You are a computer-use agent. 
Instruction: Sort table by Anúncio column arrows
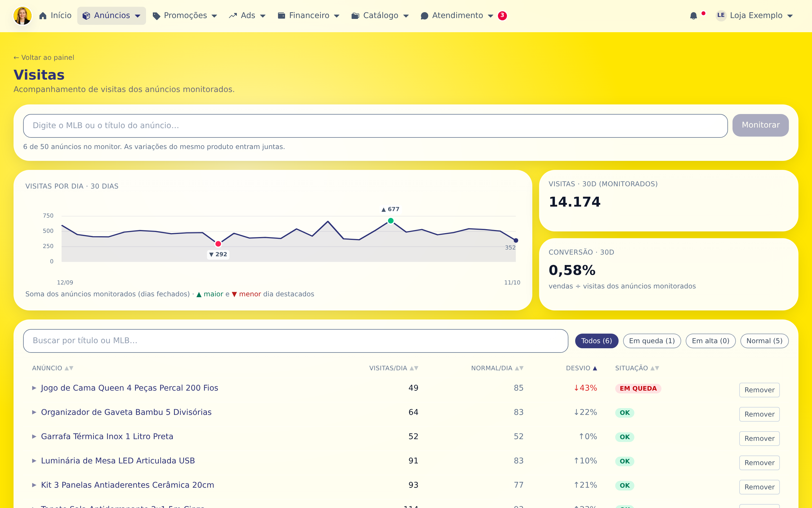69,368
